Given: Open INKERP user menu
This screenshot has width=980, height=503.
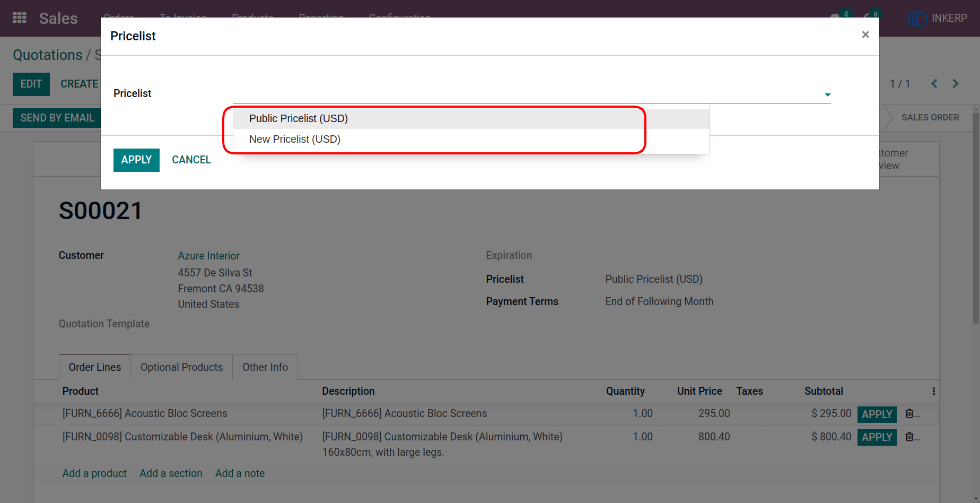Looking at the screenshot, I should [x=938, y=18].
